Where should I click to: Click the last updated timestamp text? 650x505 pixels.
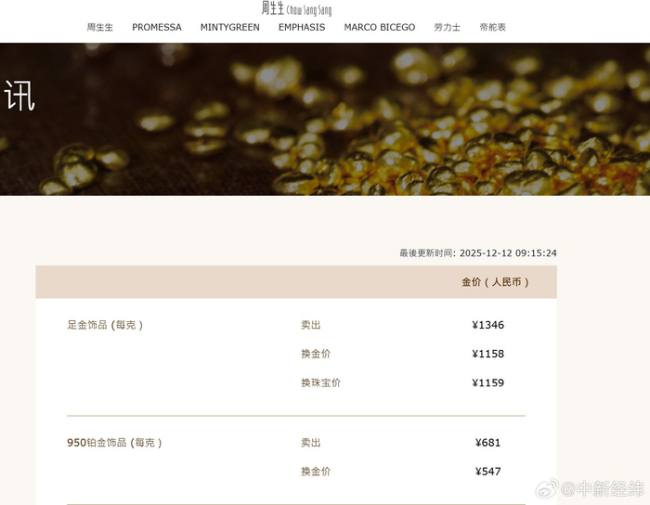tap(478, 253)
